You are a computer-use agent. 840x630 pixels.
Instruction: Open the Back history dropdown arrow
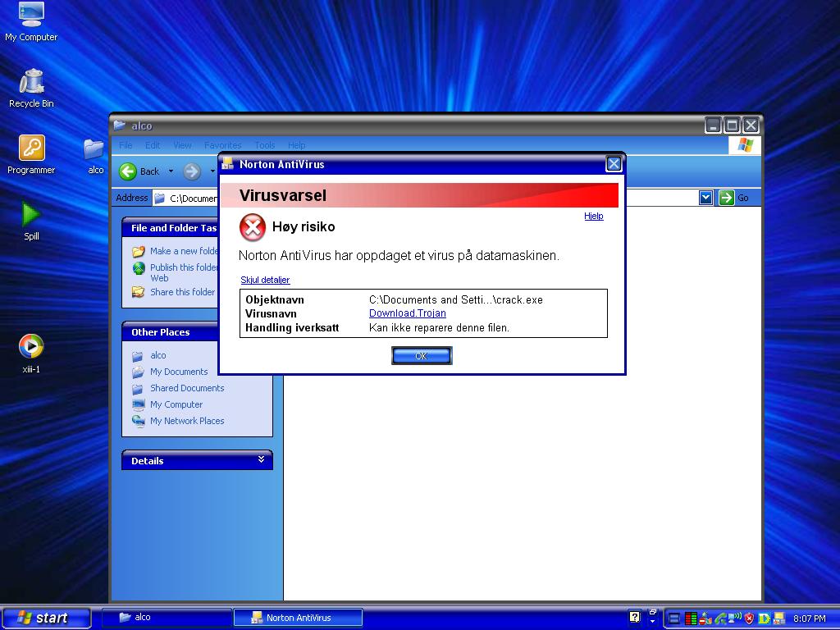[x=171, y=171]
